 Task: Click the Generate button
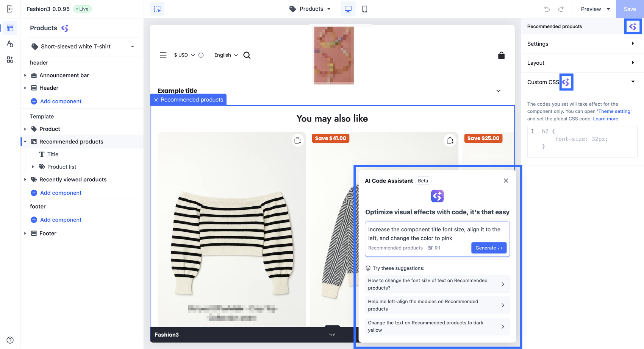click(x=488, y=248)
